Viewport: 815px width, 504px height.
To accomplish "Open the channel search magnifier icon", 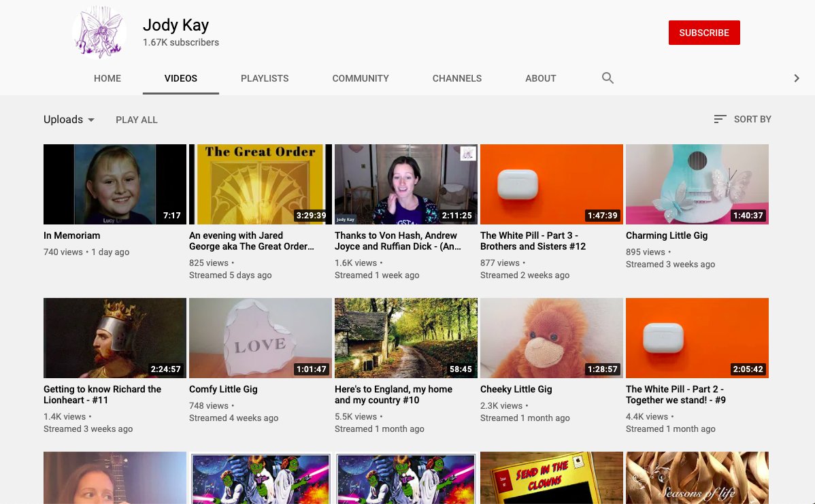I will 608,78.
